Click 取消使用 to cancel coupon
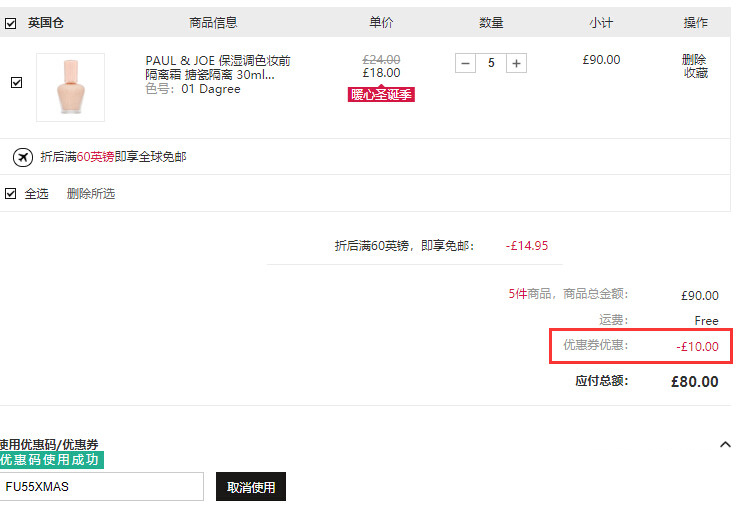The image size is (745, 515). tap(251, 486)
